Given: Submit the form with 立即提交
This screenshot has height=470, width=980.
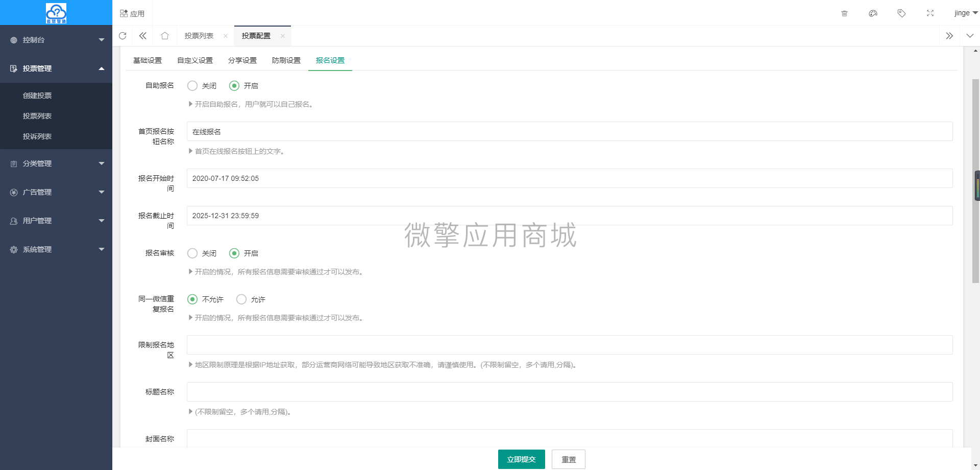Looking at the screenshot, I should point(522,459).
